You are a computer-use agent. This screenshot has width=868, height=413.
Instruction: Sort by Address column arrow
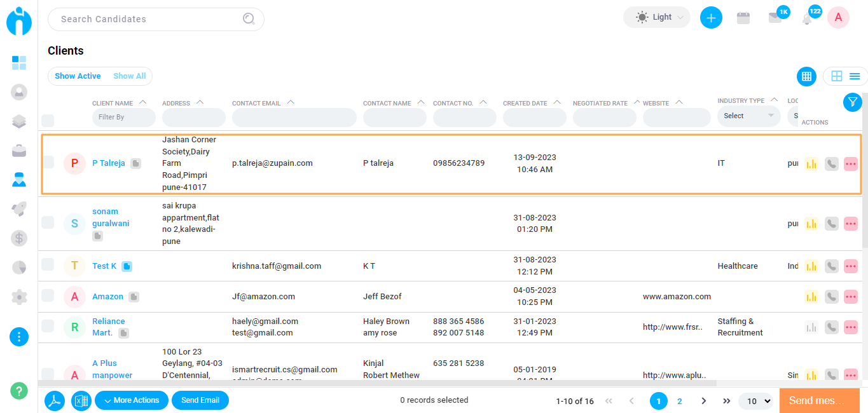[x=200, y=102]
